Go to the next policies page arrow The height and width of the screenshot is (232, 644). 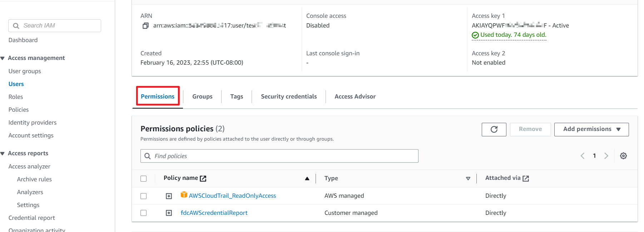pyautogui.click(x=606, y=156)
